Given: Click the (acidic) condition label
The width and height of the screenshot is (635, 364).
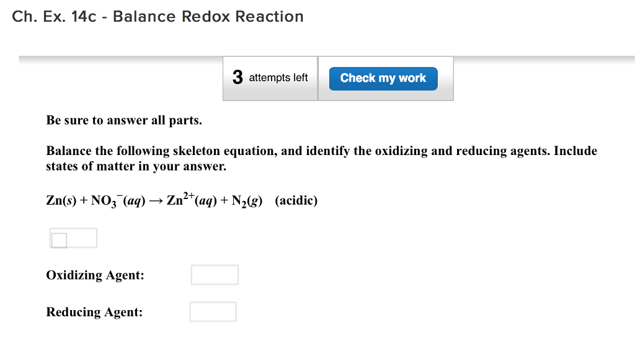Looking at the screenshot, I should click(297, 200).
